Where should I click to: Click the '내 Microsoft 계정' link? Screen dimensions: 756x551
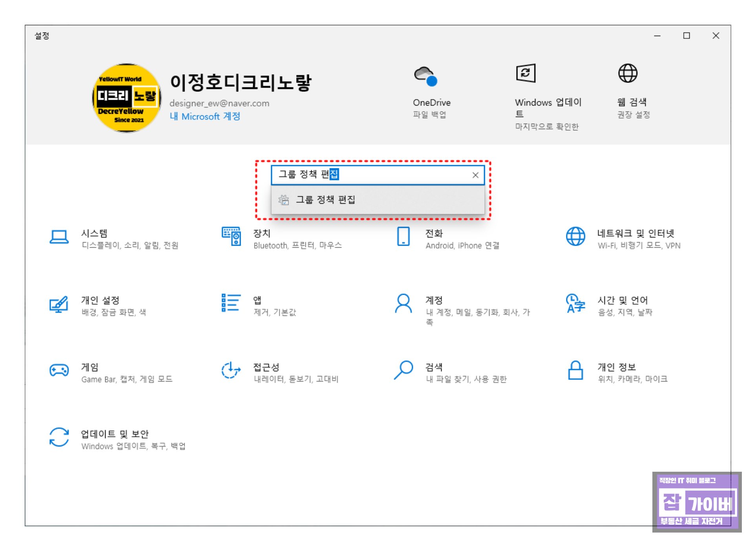(205, 117)
